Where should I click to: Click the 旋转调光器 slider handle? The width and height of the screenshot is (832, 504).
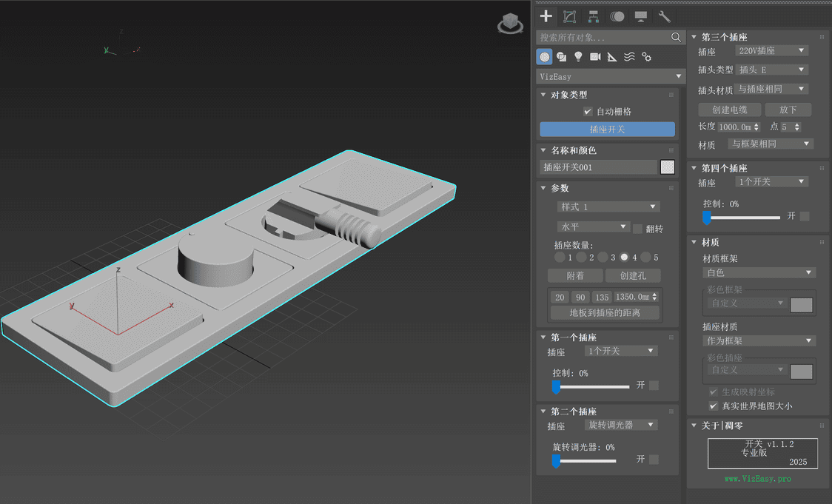(556, 461)
